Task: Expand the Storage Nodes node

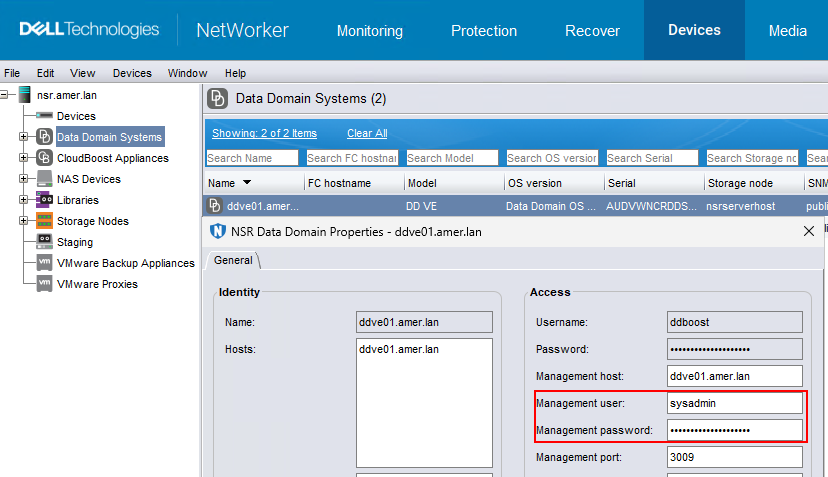Action: [x=23, y=221]
